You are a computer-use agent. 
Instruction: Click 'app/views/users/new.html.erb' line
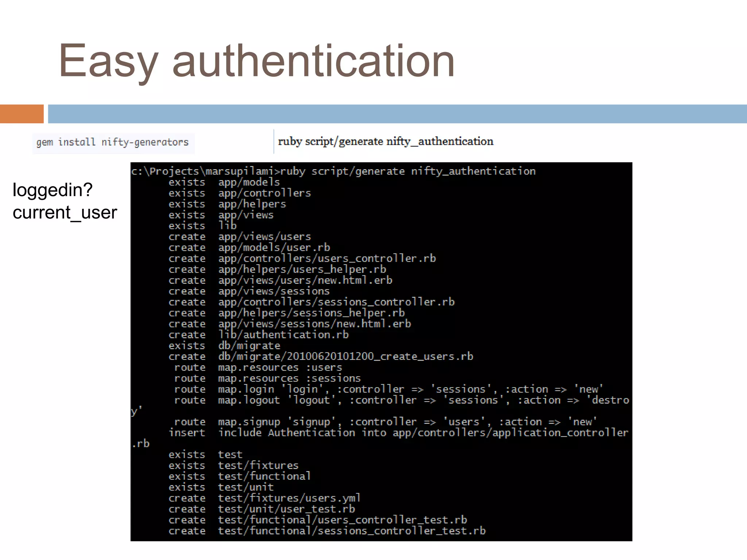pyautogui.click(x=280, y=280)
